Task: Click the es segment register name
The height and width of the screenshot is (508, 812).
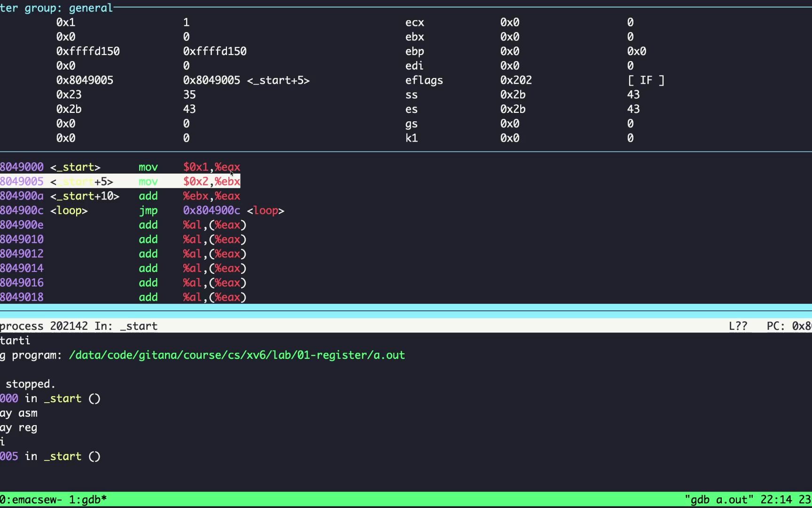Action: [411, 110]
